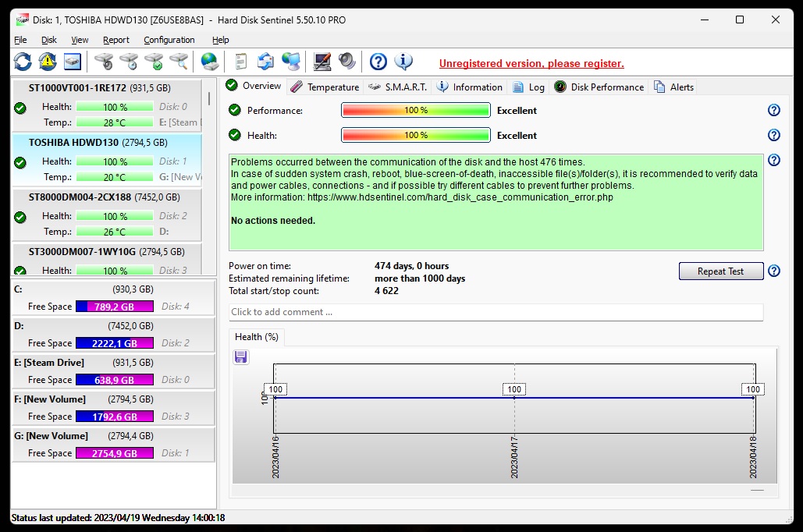Click the save floppy icon above health graph
This screenshot has height=532, width=803.
pos(240,357)
